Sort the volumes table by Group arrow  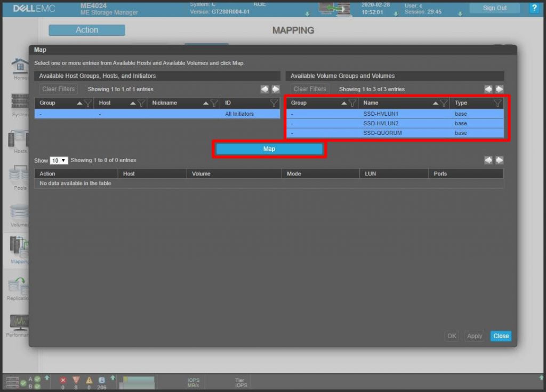pos(344,103)
